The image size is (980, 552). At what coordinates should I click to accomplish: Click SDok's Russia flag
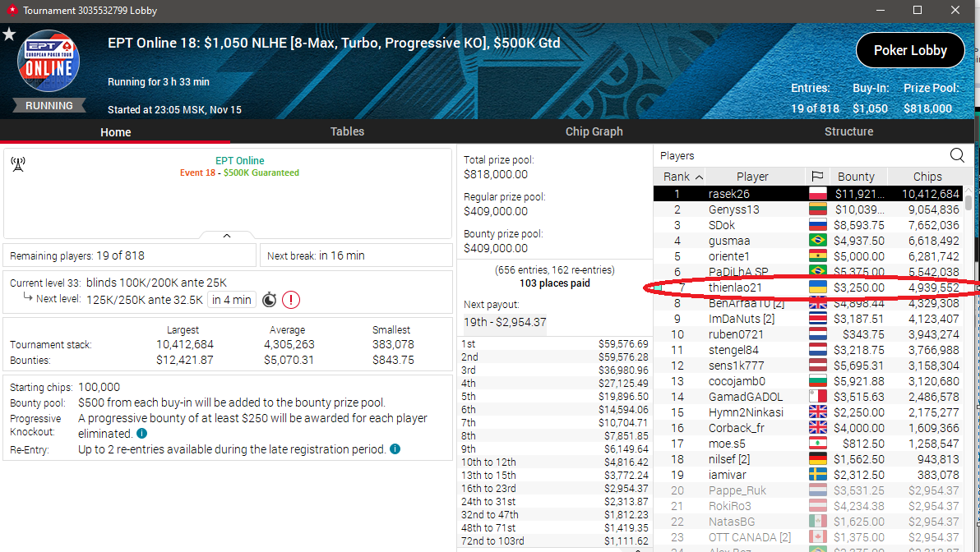pyautogui.click(x=817, y=225)
